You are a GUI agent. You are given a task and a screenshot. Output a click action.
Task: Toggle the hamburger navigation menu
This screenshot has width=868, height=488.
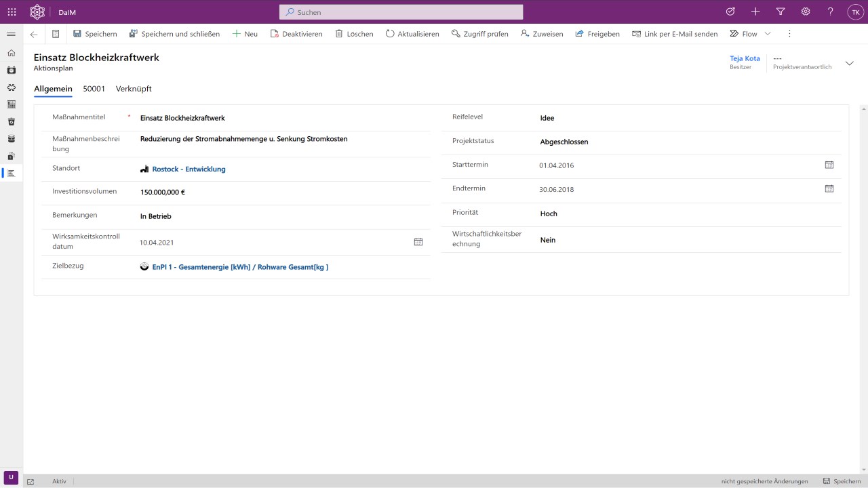coord(11,34)
